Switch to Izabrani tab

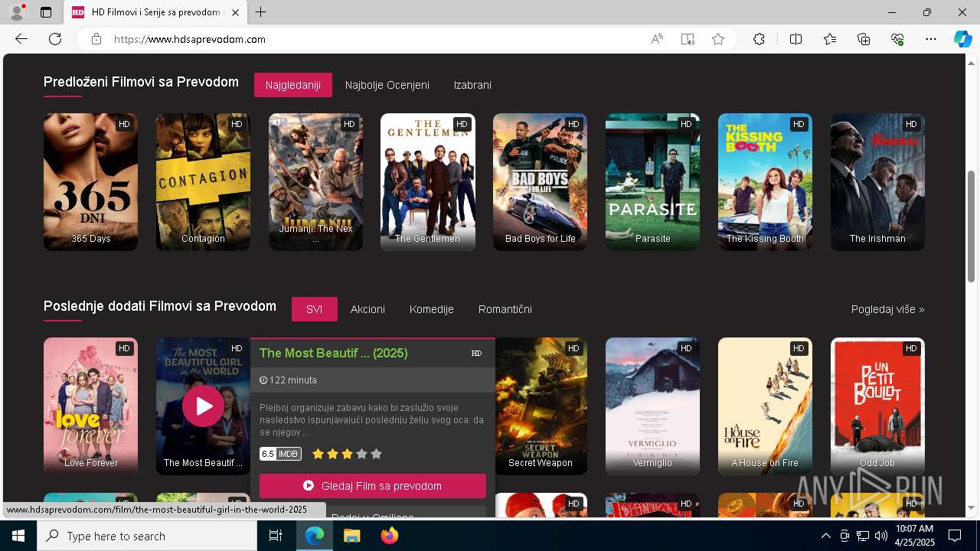[x=472, y=85]
